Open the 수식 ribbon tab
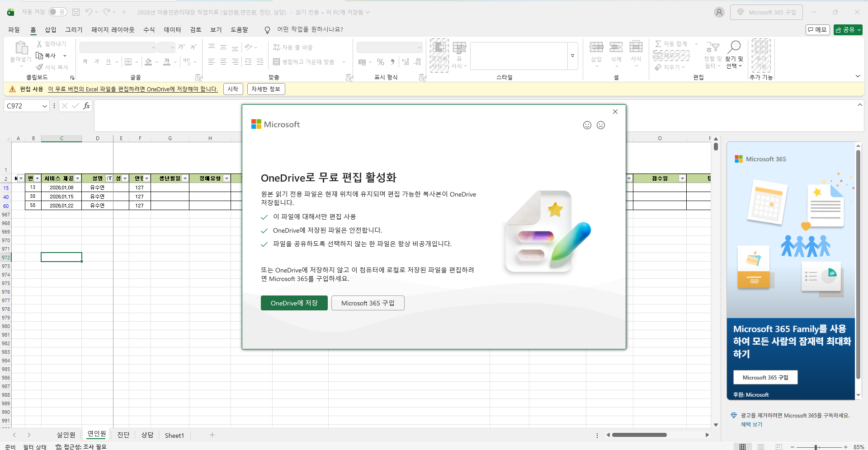 tap(149, 30)
